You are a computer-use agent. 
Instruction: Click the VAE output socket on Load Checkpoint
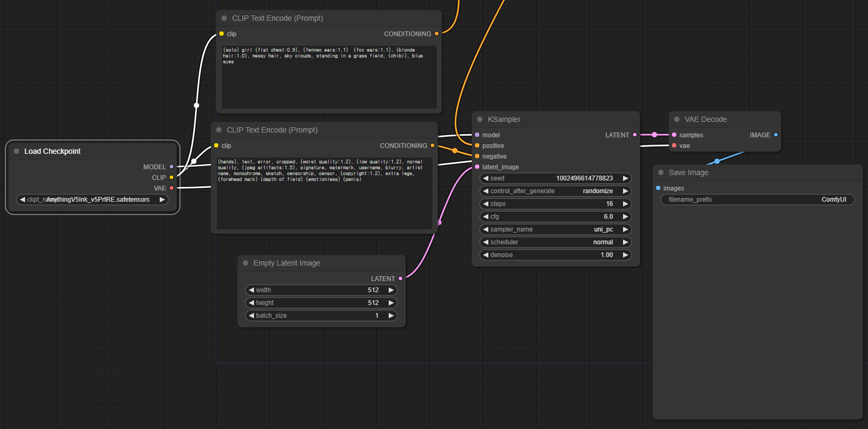pyautogui.click(x=171, y=188)
